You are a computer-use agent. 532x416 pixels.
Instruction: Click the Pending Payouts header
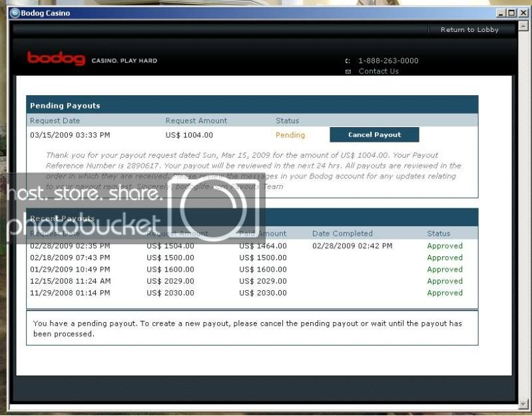[x=252, y=105]
